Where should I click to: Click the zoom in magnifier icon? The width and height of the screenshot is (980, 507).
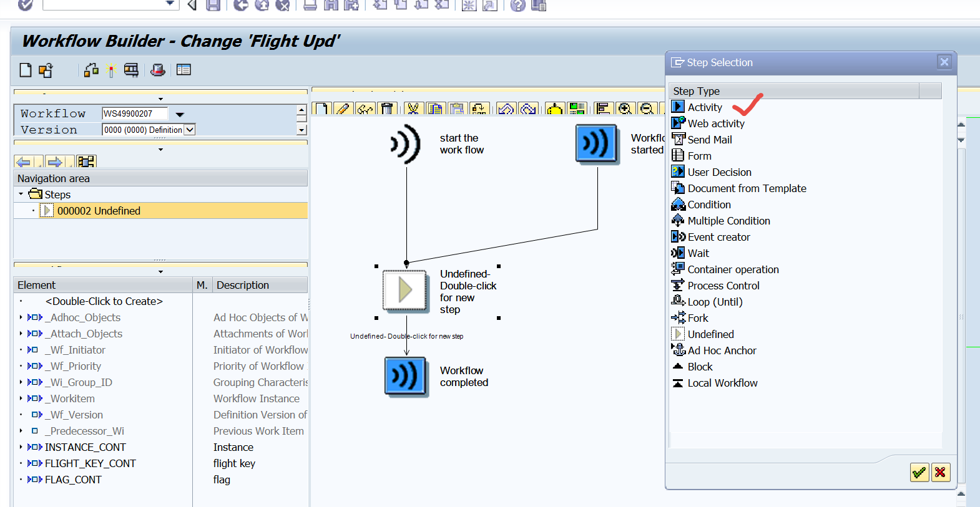pos(625,109)
